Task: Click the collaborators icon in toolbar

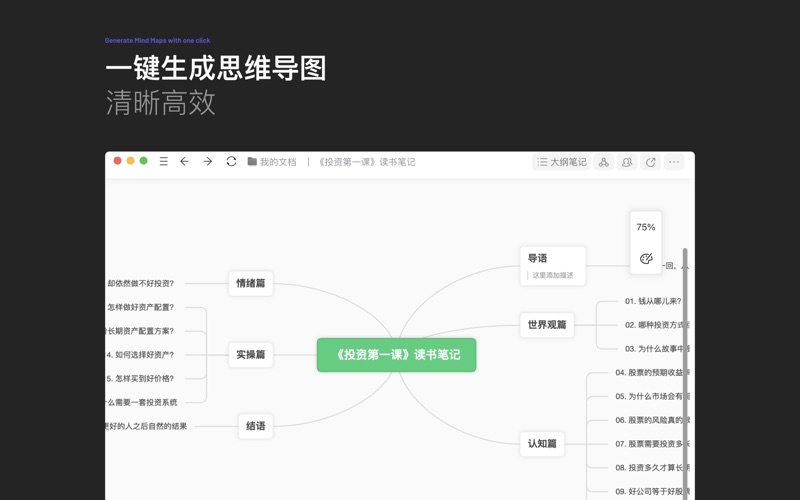Action: (x=627, y=162)
